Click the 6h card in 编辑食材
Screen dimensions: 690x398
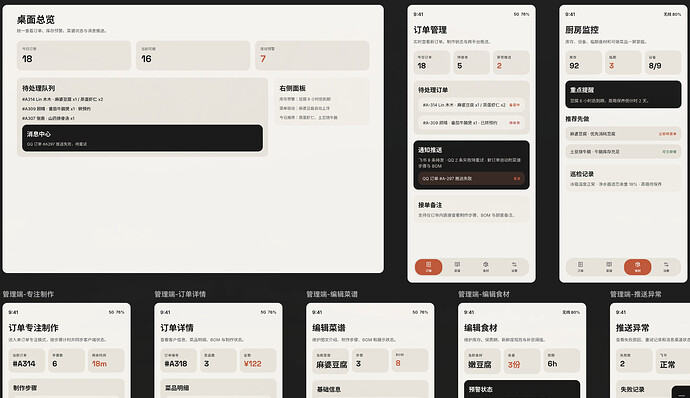tap(562, 361)
